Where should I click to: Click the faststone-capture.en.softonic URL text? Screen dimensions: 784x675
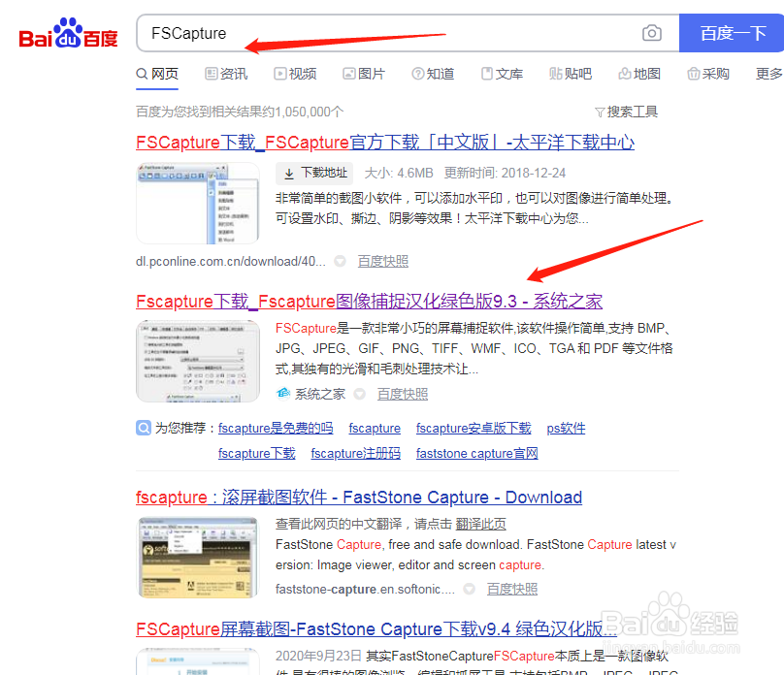pyautogui.click(x=365, y=589)
